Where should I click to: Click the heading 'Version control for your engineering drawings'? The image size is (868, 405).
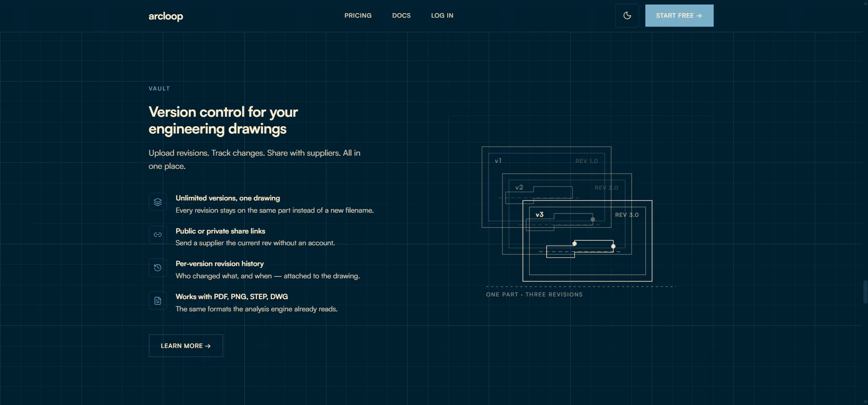pos(223,120)
